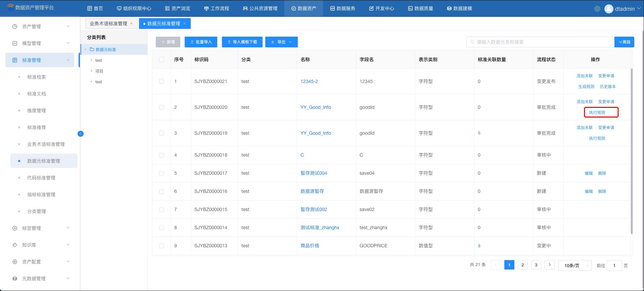Expand the 标签管理 sidebar menu
Viewport: 644px width, 291px height.
point(68,228)
